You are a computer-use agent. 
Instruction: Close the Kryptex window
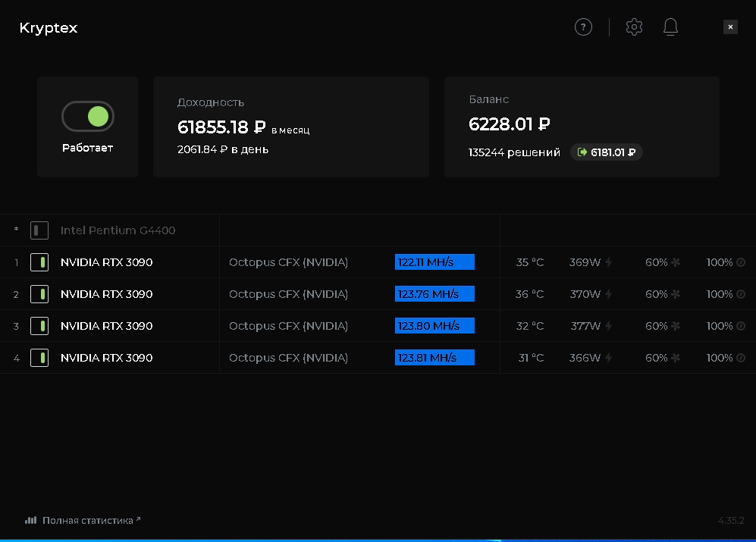tap(730, 27)
